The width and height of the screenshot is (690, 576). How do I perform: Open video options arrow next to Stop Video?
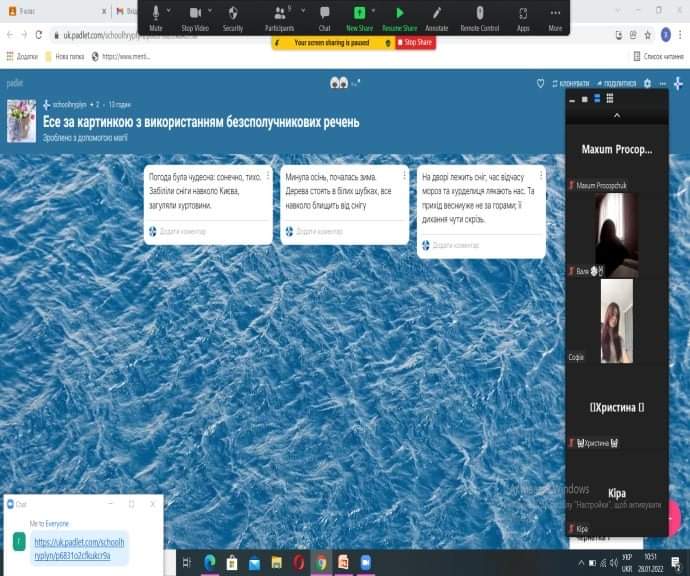pos(210,11)
